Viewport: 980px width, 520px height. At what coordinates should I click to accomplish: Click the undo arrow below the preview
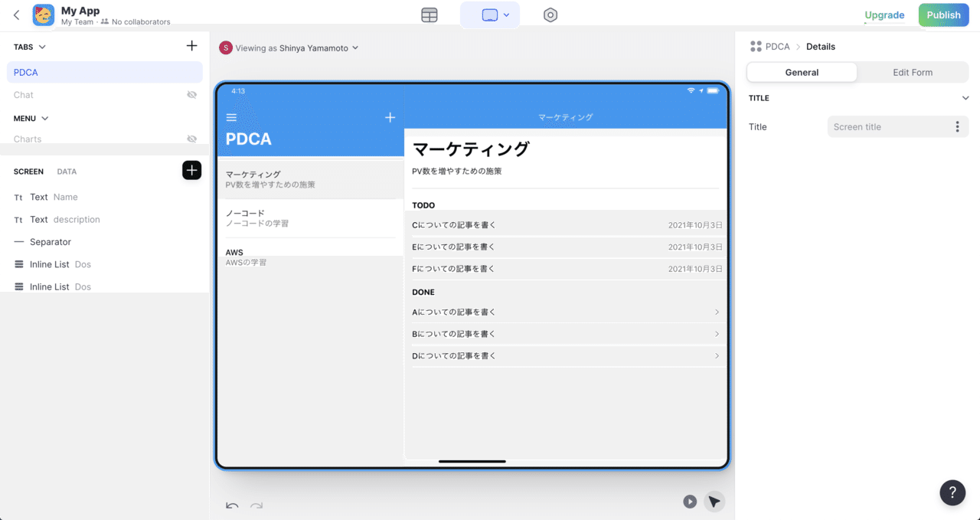click(232, 505)
